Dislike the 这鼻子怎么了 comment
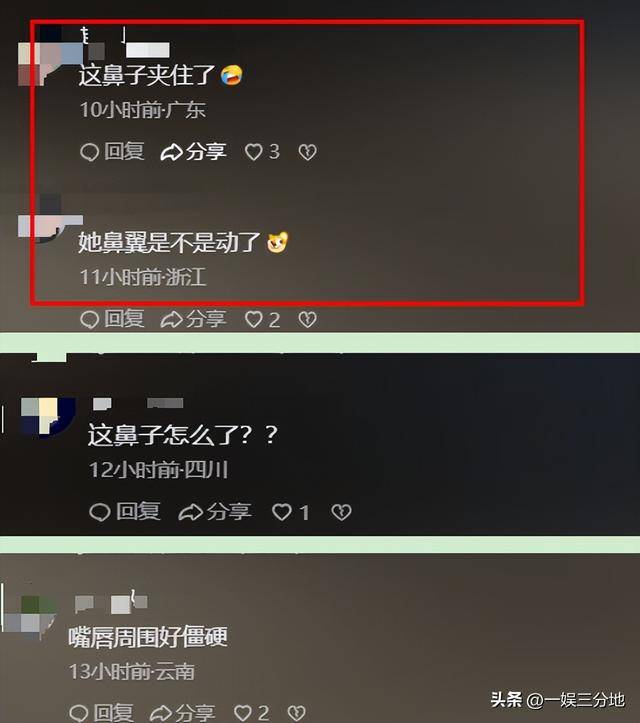This screenshot has width=640, height=723. (341, 512)
